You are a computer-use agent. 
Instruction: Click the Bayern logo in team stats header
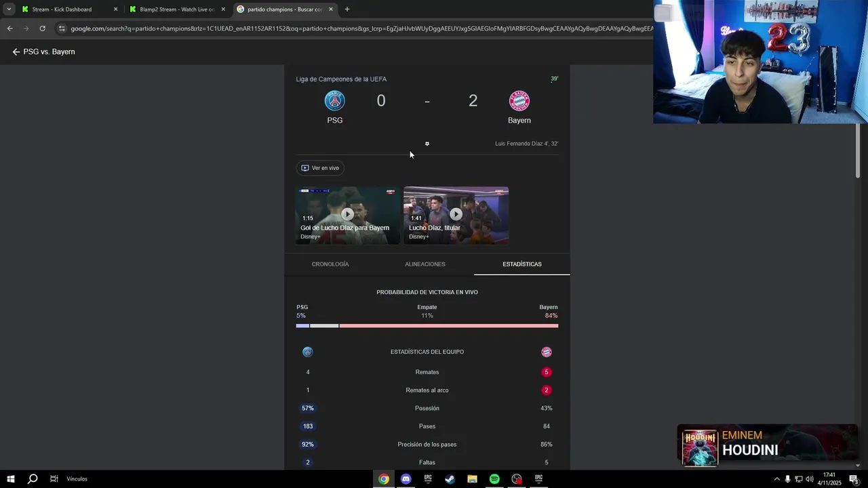pyautogui.click(x=547, y=352)
